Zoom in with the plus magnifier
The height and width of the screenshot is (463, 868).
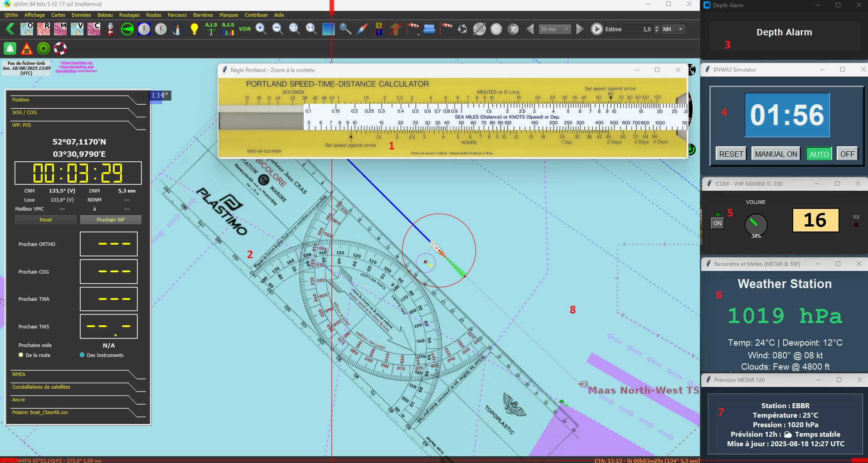click(x=261, y=29)
